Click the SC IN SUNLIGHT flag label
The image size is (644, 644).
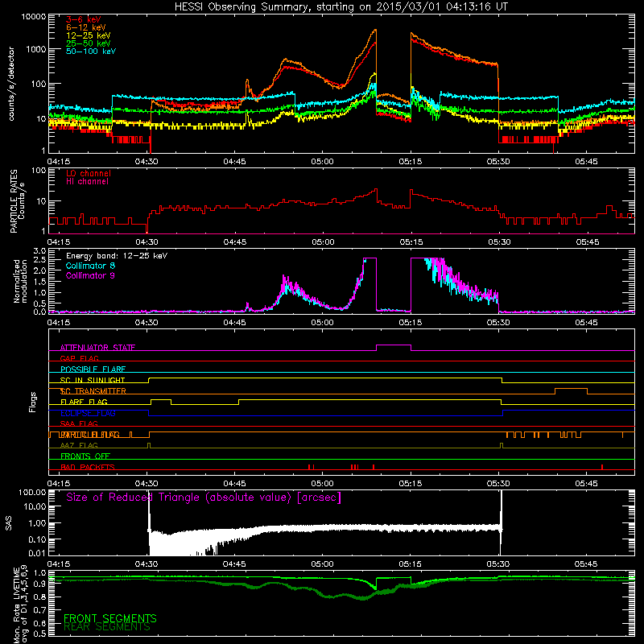(92, 380)
